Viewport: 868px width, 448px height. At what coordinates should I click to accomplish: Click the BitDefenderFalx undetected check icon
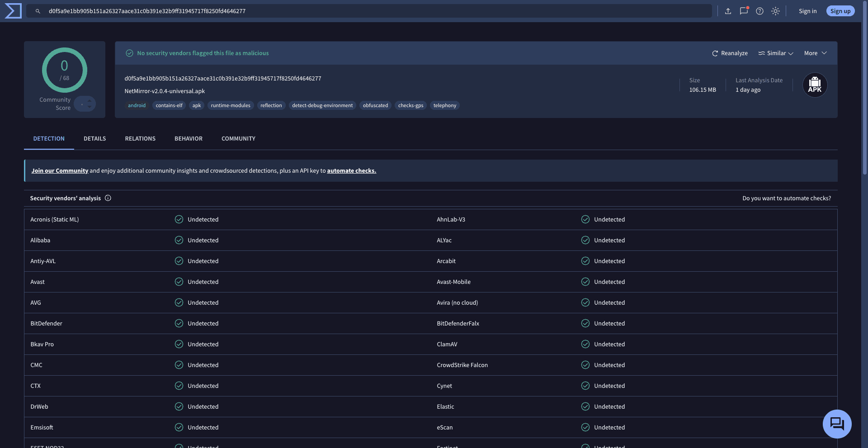[x=585, y=323]
